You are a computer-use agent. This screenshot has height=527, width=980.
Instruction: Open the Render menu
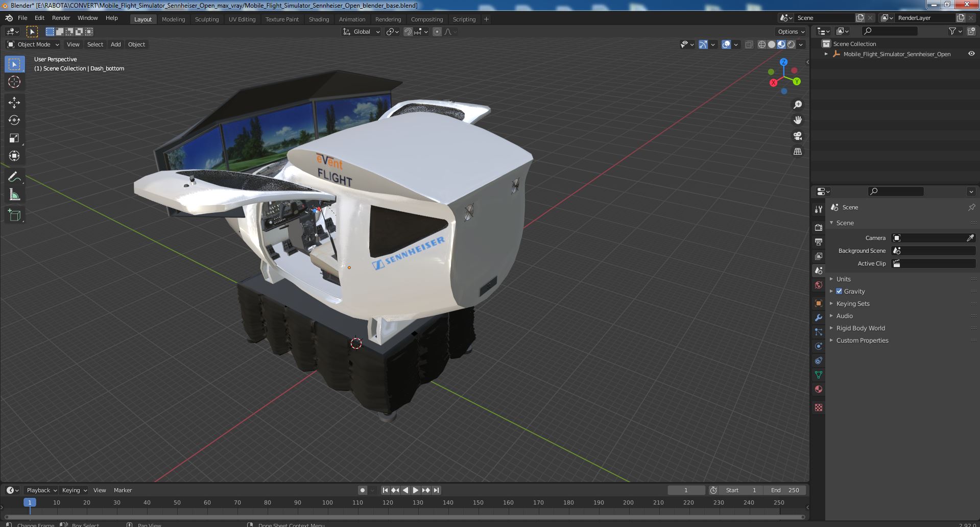[x=61, y=18]
